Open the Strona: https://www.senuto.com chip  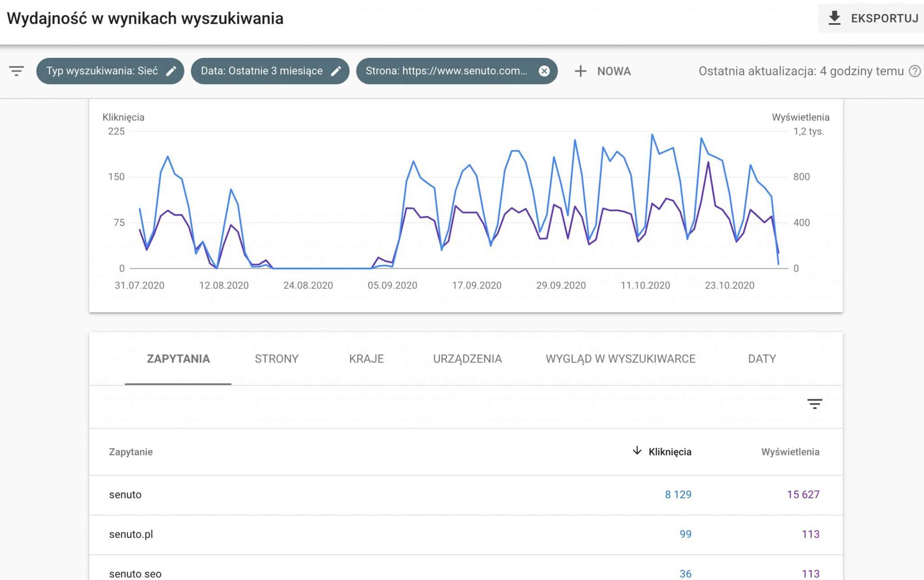457,71
